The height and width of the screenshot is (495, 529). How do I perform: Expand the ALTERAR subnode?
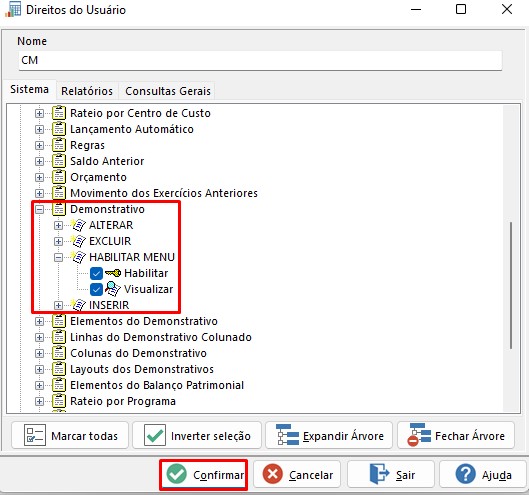(58, 225)
